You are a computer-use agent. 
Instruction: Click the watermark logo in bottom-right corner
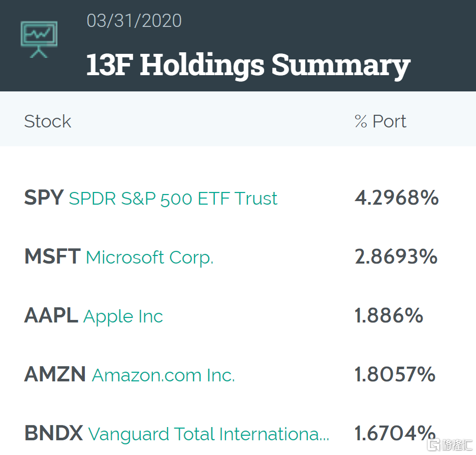pyautogui.click(x=450, y=445)
